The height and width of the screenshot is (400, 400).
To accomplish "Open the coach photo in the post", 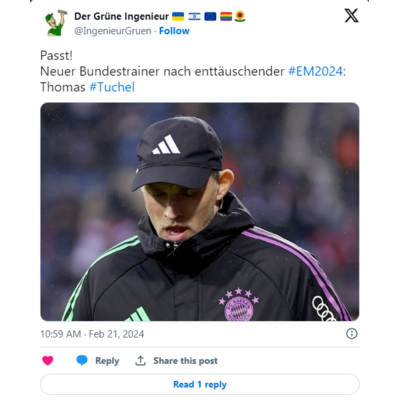I will click(200, 212).
